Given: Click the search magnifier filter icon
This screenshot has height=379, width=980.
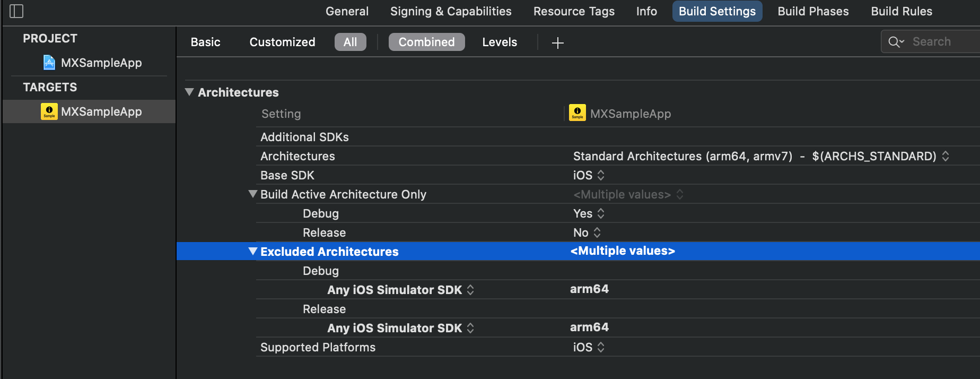Looking at the screenshot, I should [x=896, y=42].
